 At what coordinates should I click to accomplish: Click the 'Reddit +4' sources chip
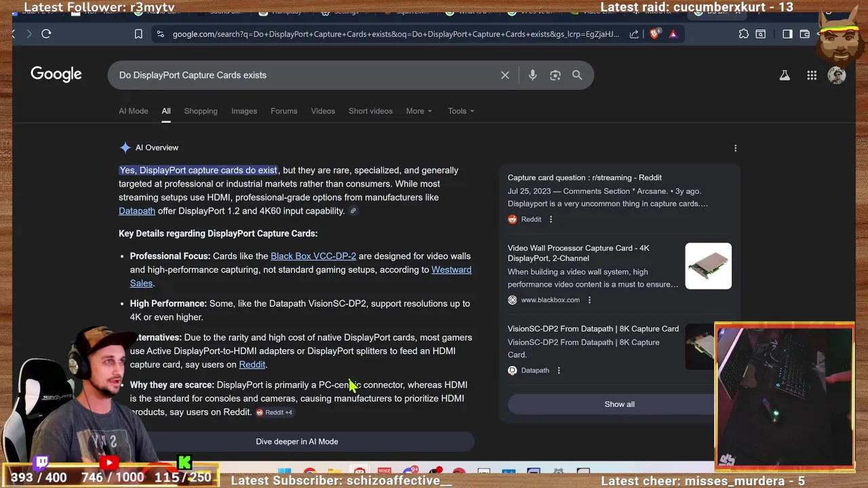[x=274, y=412]
